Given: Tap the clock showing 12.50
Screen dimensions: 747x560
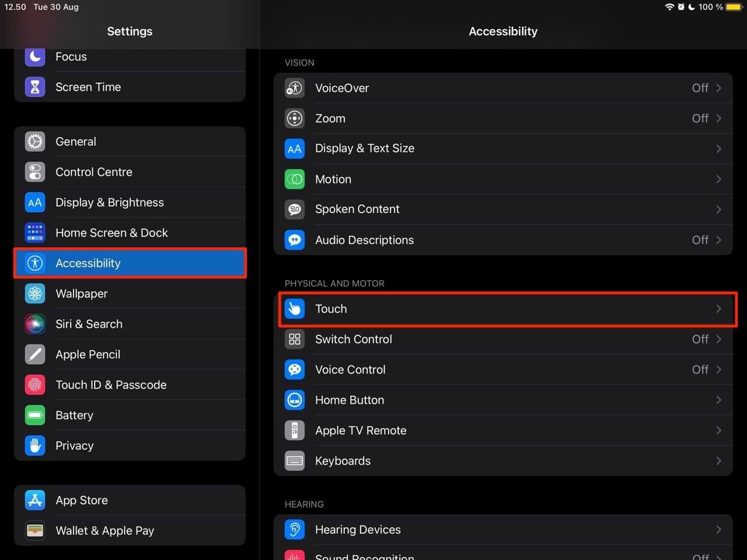Looking at the screenshot, I should point(15,7).
